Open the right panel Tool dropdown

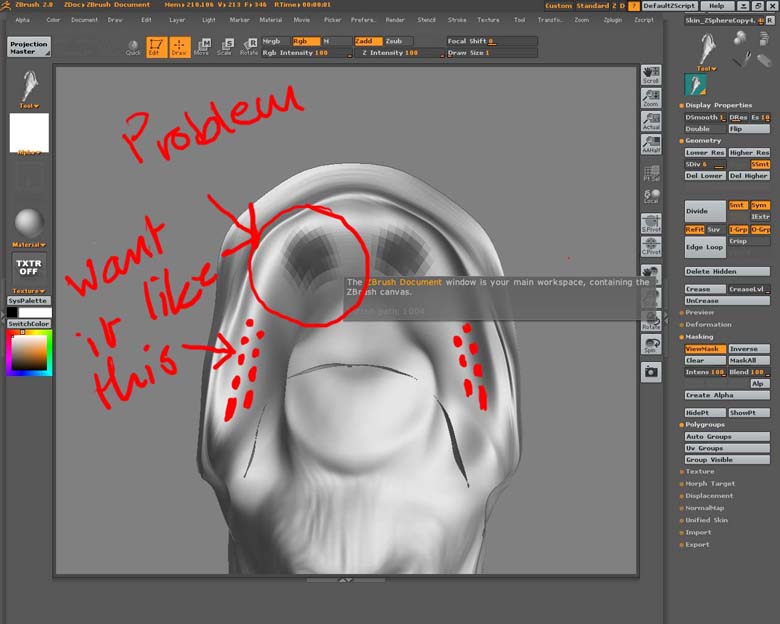click(x=706, y=69)
